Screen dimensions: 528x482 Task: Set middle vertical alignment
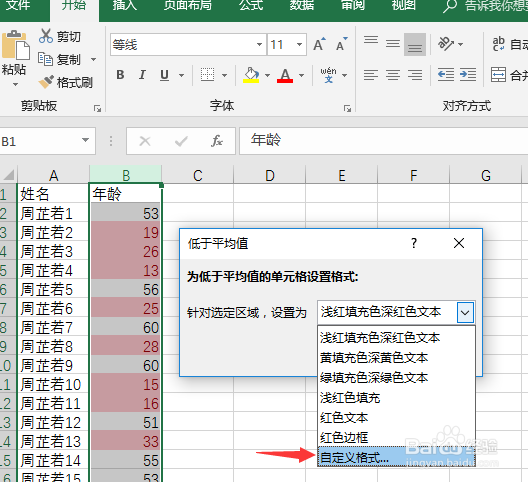coord(393,44)
